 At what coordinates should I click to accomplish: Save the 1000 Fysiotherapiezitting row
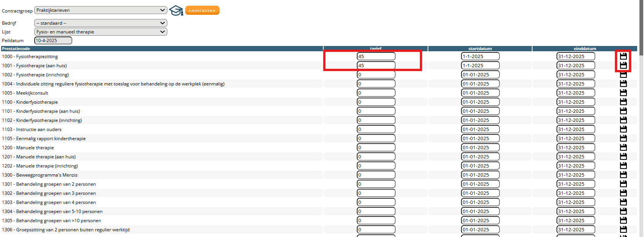623,56
